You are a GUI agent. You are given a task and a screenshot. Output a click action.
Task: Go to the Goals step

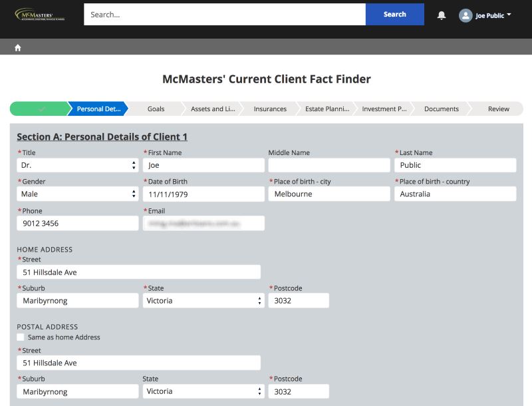tap(156, 109)
